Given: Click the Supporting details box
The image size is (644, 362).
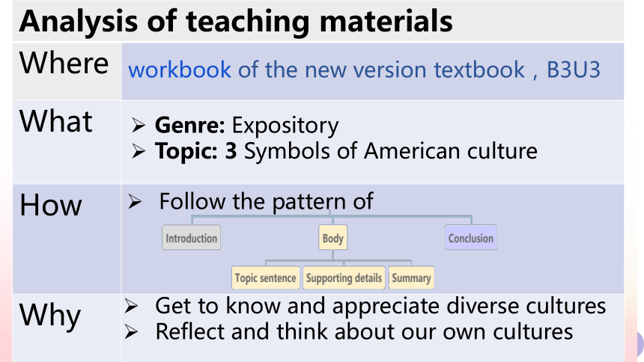Looking at the screenshot, I should click(x=344, y=278).
